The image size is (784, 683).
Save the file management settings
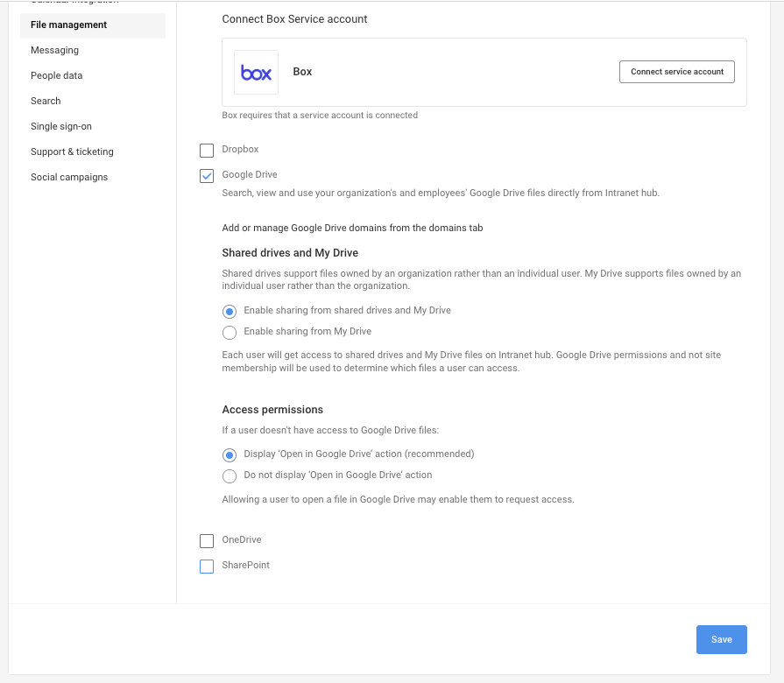coord(721,639)
